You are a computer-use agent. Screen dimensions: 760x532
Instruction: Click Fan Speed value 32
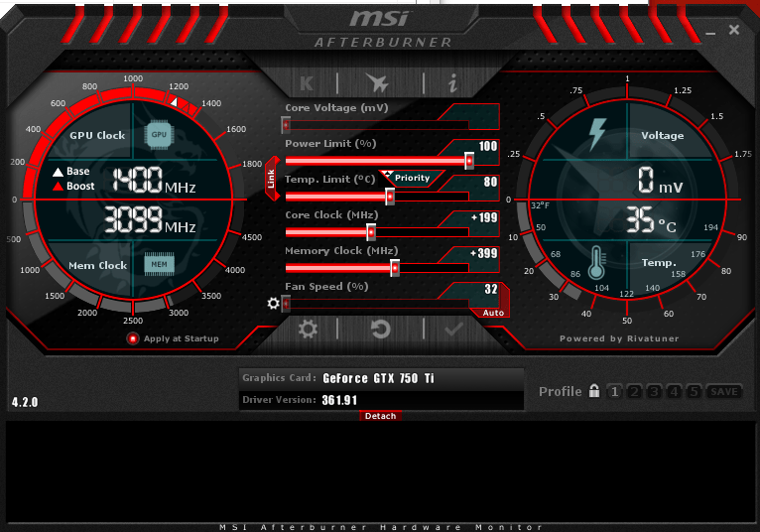coord(491,289)
